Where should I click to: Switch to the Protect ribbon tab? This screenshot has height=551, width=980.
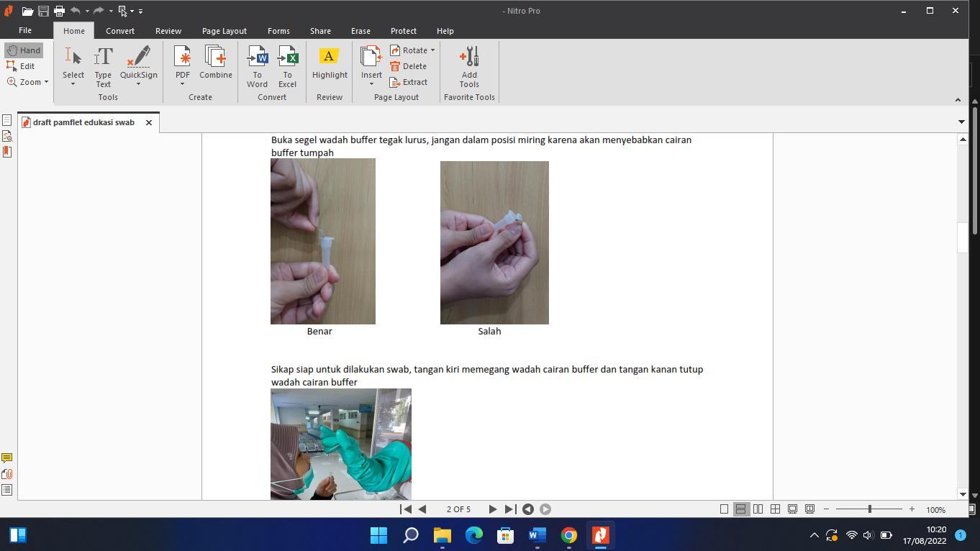coord(404,31)
